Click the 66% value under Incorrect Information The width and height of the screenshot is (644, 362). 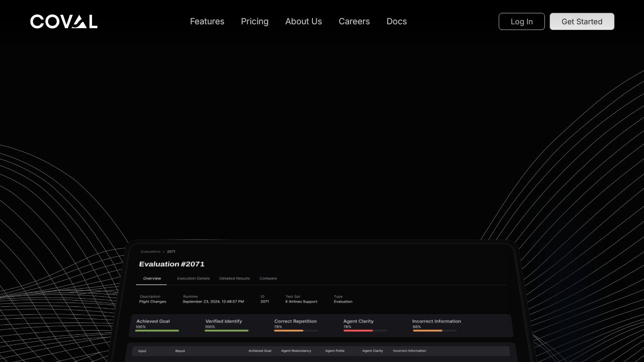417,327
